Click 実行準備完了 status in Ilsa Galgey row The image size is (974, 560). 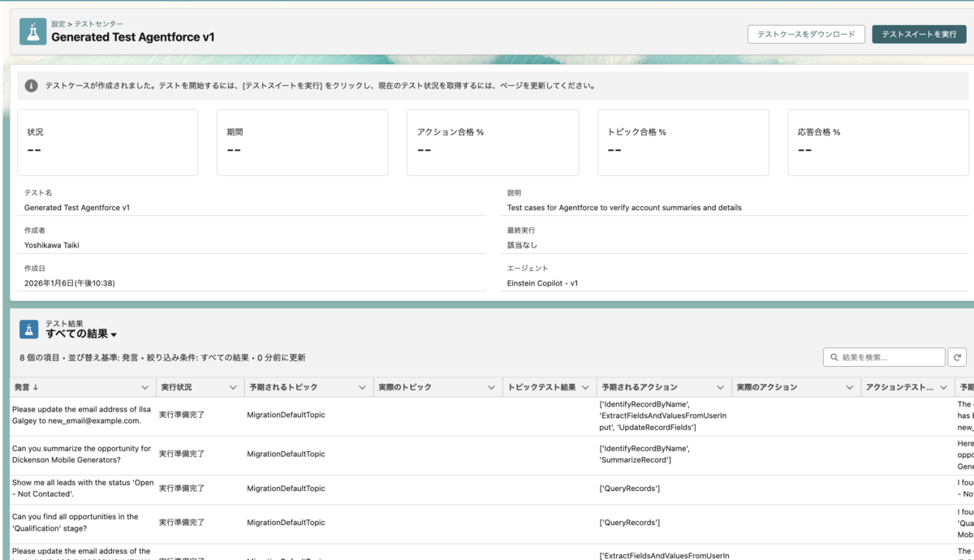(x=182, y=415)
